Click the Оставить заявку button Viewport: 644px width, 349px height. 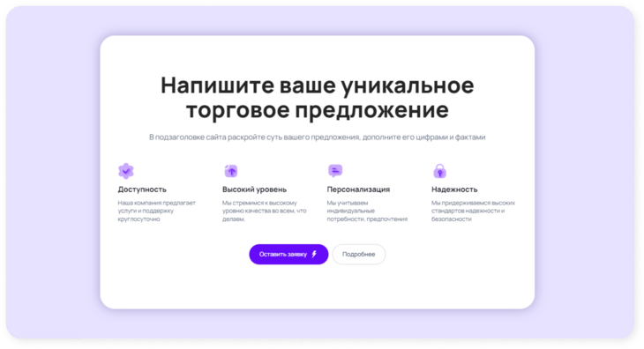point(288,255)
